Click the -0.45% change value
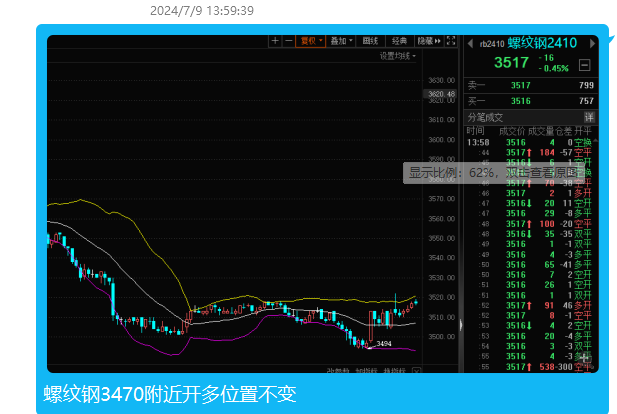Screen dimensions: 617x414 click(x=554, y=68)
